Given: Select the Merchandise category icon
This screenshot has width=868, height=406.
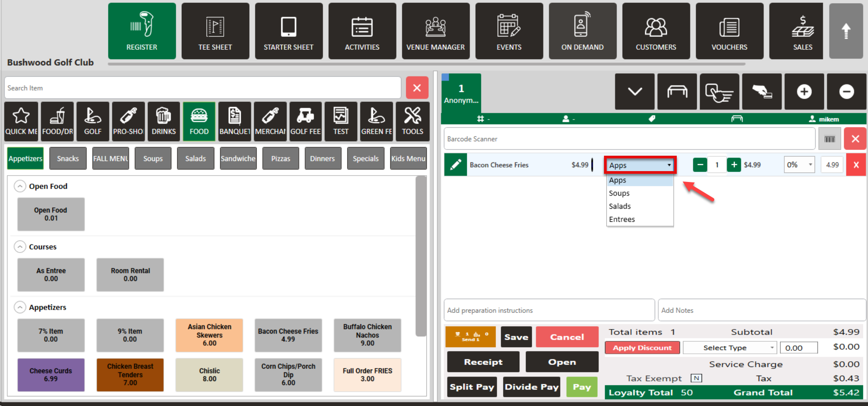Looking at the screenshot, I should [270, 121].
